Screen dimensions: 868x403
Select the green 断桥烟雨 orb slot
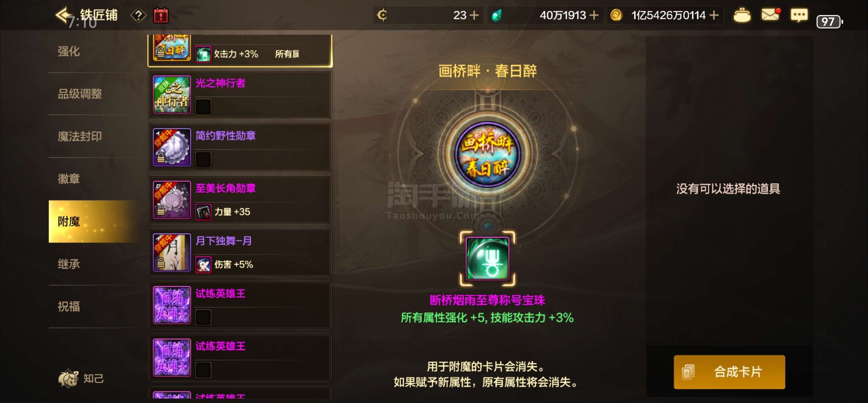coord(487,258)
